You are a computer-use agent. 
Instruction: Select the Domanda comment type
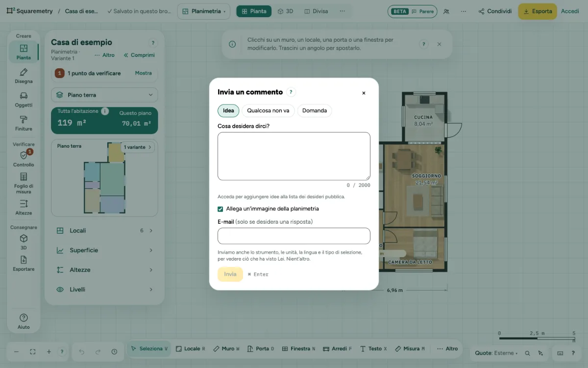pyautogui.click(x=315, y=111)
